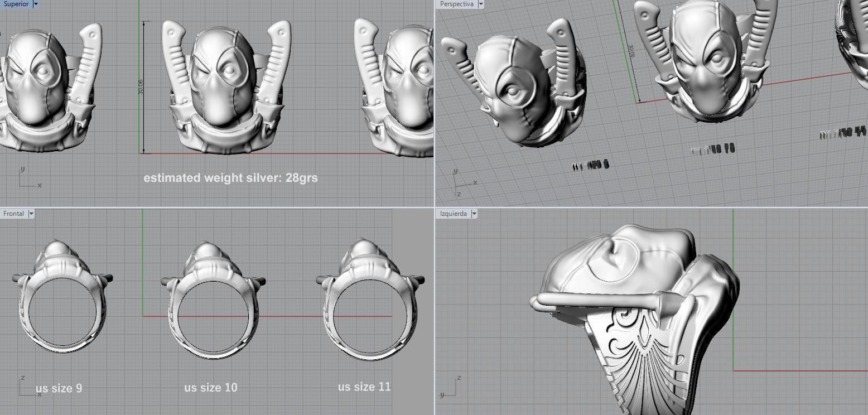This screenshot has width=868, height=415.
Task: Select the ring side profile in Izquierda view
Action: pyautogui.click(x=634, y=319)
